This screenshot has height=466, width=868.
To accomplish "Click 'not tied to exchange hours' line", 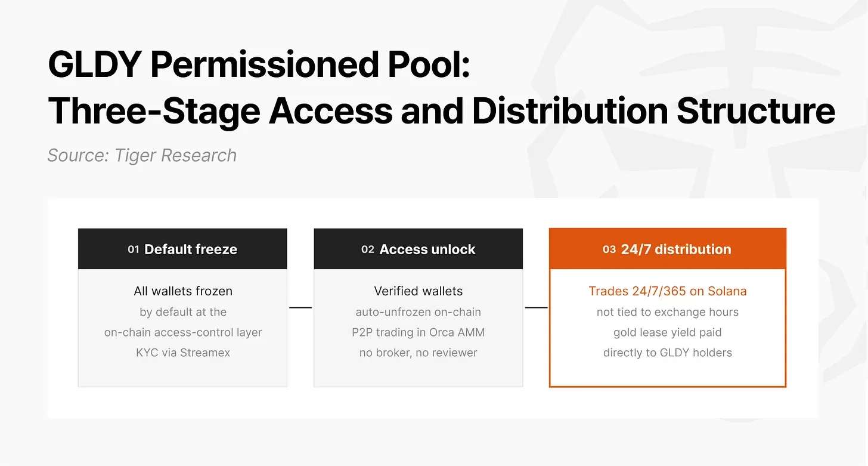I will pos(668,312).
